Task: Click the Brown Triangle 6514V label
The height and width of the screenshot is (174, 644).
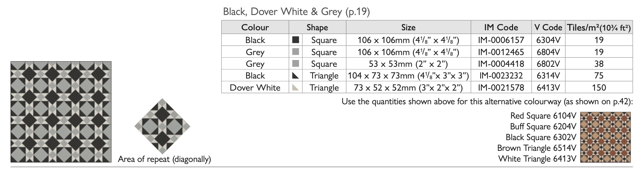Action: coord(536,148)
